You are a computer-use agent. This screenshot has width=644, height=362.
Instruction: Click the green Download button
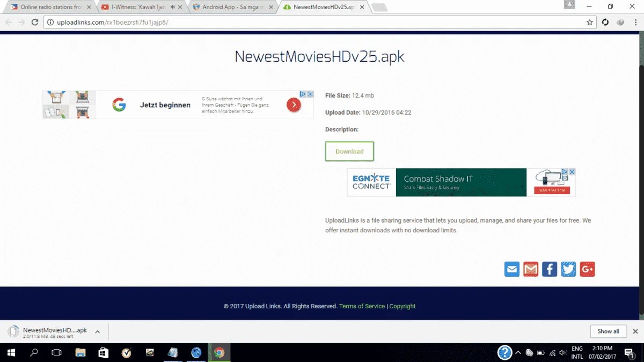point(349,151)
